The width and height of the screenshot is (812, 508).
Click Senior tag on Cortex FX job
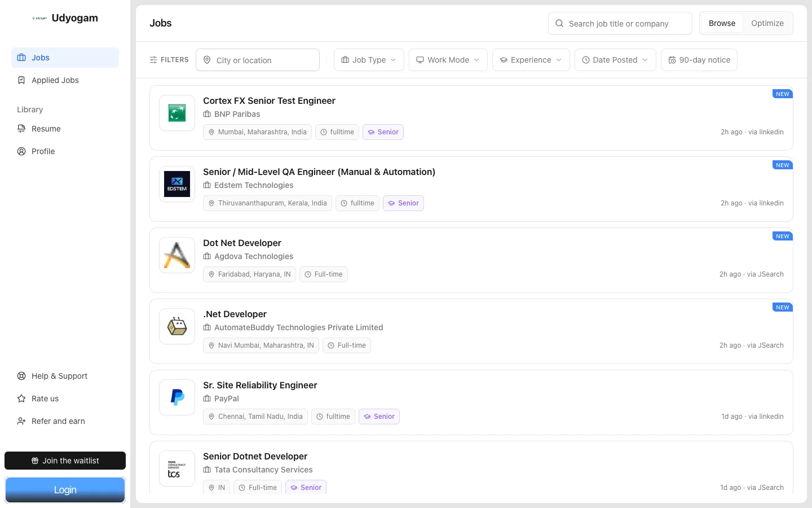tap(383, 132)
